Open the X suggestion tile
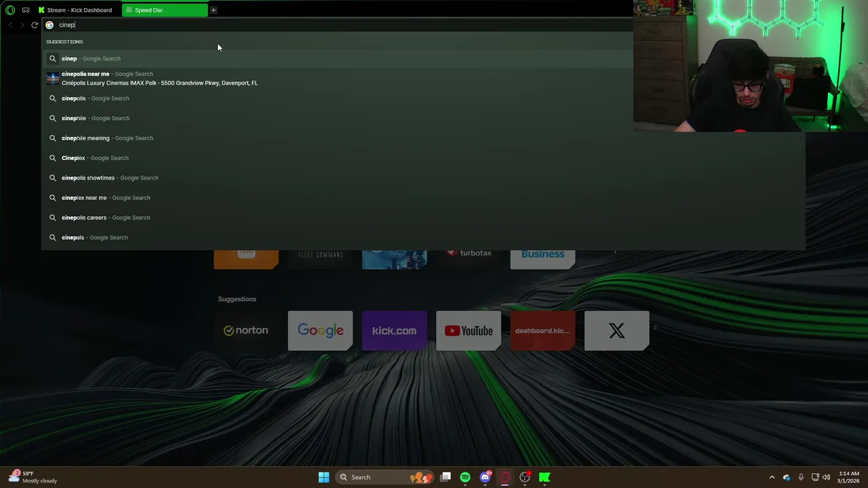 point(616,331)
